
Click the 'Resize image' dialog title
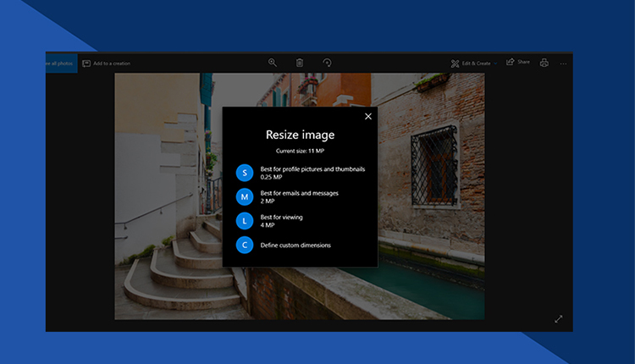(300, 135)
